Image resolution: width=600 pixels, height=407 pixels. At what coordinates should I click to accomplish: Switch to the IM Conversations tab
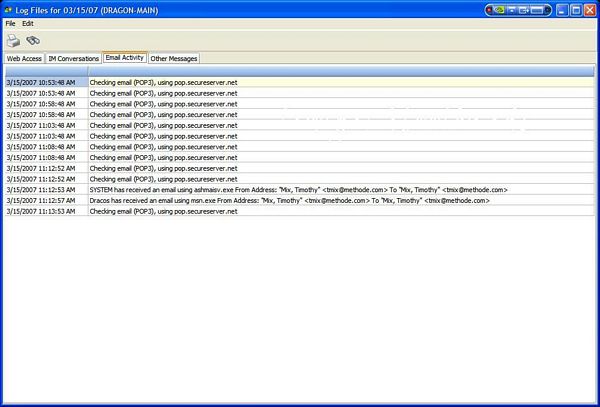[x=73, y=59]
